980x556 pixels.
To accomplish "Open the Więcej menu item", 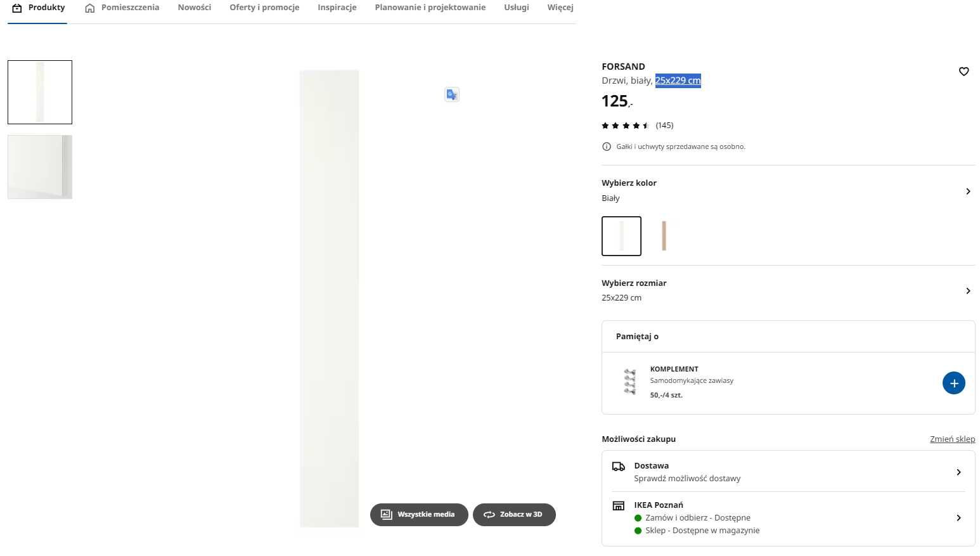I will (x=560, y=8).
